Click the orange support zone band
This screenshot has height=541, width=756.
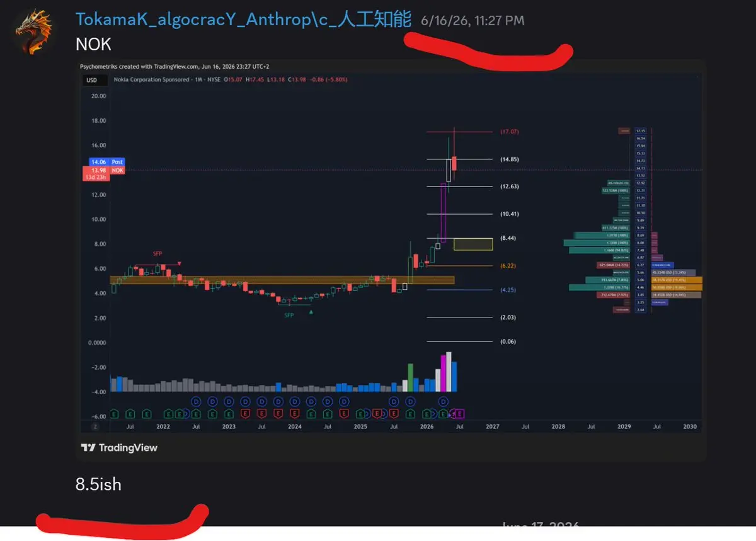[282, 280]
